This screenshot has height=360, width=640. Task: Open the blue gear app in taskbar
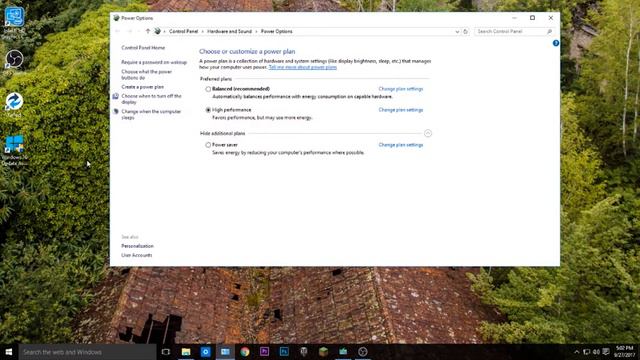coord(206,351)
